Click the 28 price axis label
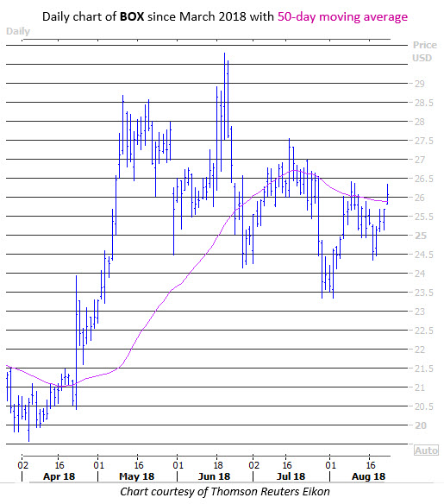The image size is (444, 504). (419, 122)
